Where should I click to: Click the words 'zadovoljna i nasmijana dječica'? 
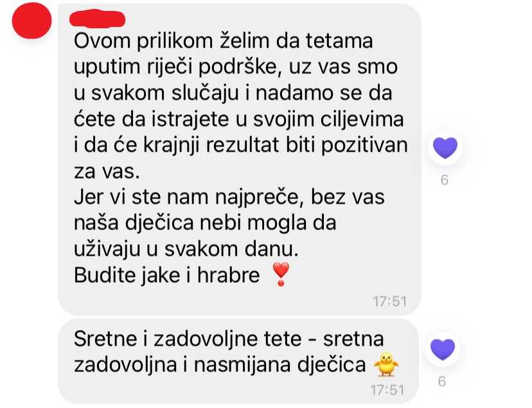[x=220, y=365]
